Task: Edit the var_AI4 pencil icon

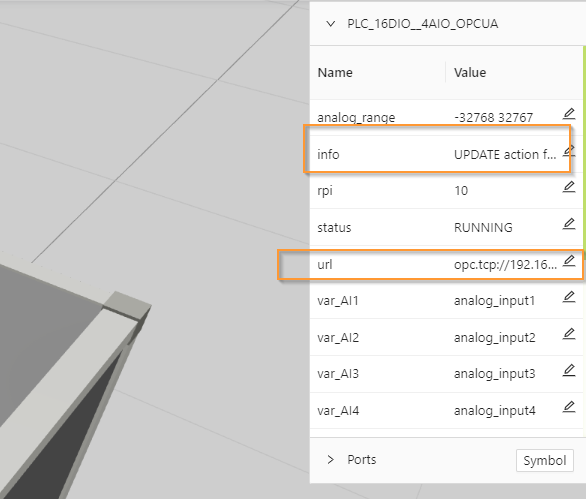Action: click(569, 407)
